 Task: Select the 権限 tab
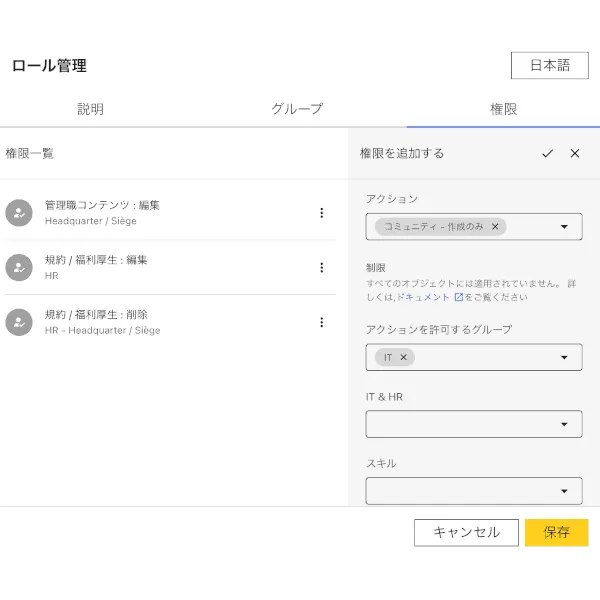503,109
